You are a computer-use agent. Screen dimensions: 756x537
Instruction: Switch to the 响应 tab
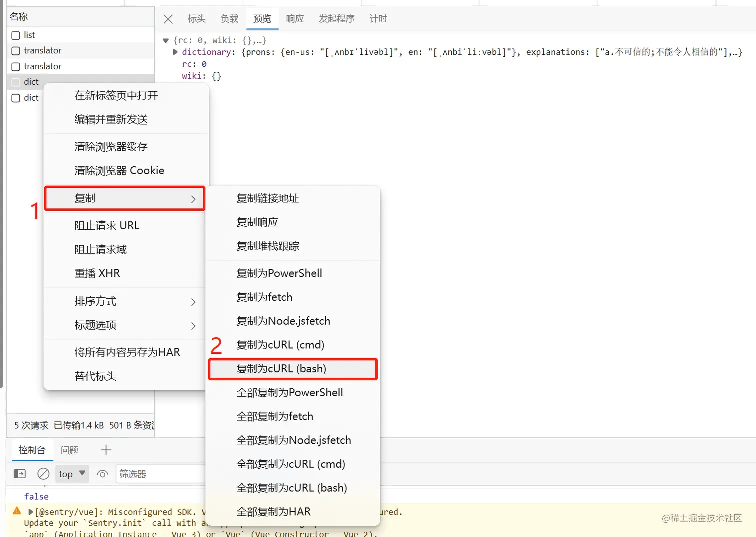(x=295, y=19)
